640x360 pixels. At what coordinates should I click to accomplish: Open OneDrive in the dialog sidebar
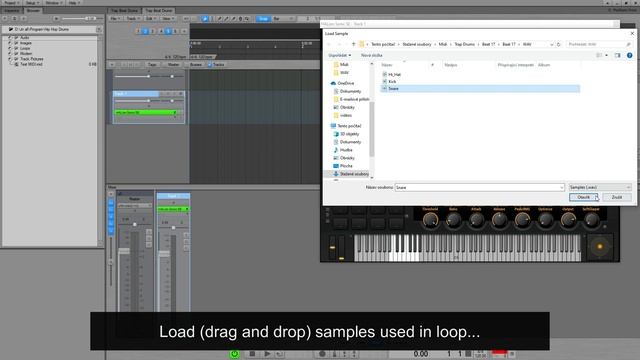[345, 83]
